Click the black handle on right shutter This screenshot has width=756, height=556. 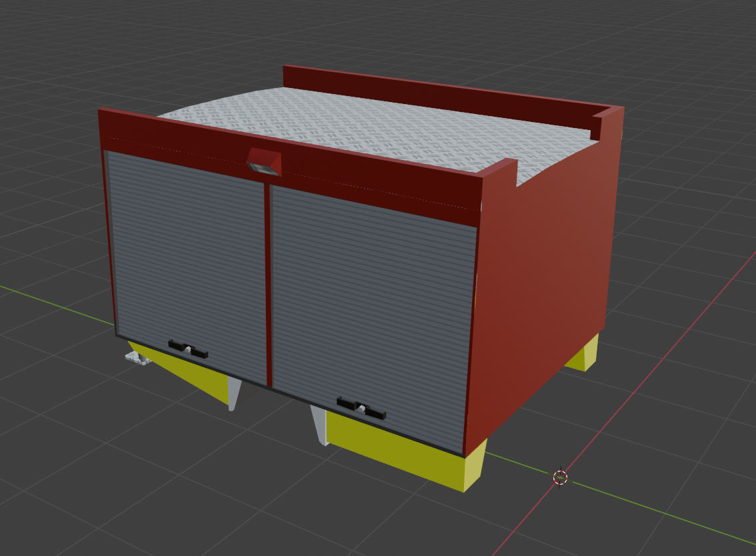[361, 408]
